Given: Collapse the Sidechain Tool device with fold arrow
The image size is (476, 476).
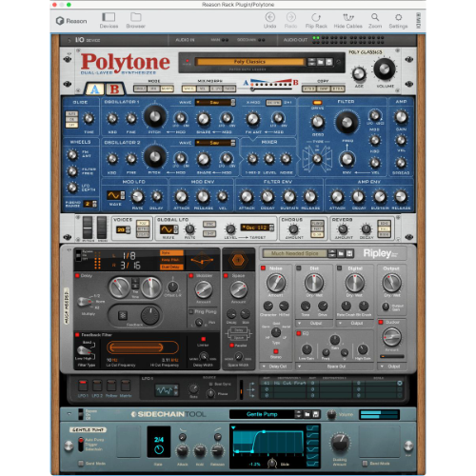Looking at the screenshot, I should tap(69, 414).
